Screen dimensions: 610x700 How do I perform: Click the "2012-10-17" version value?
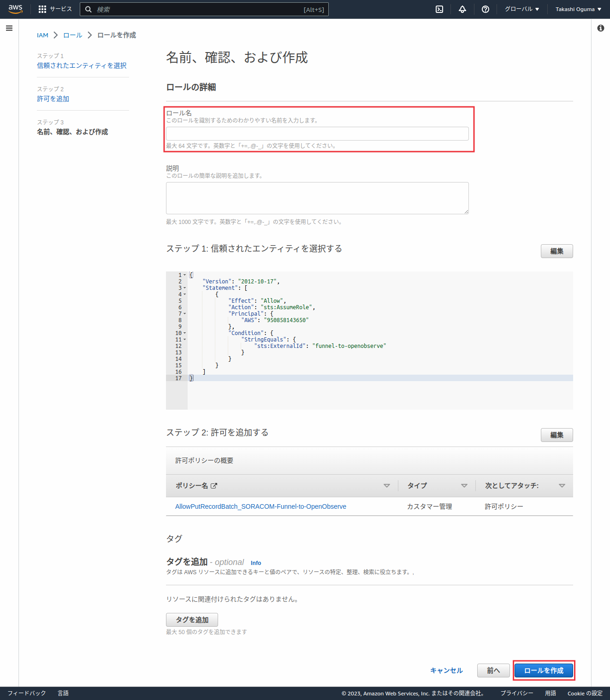[257, 282]
